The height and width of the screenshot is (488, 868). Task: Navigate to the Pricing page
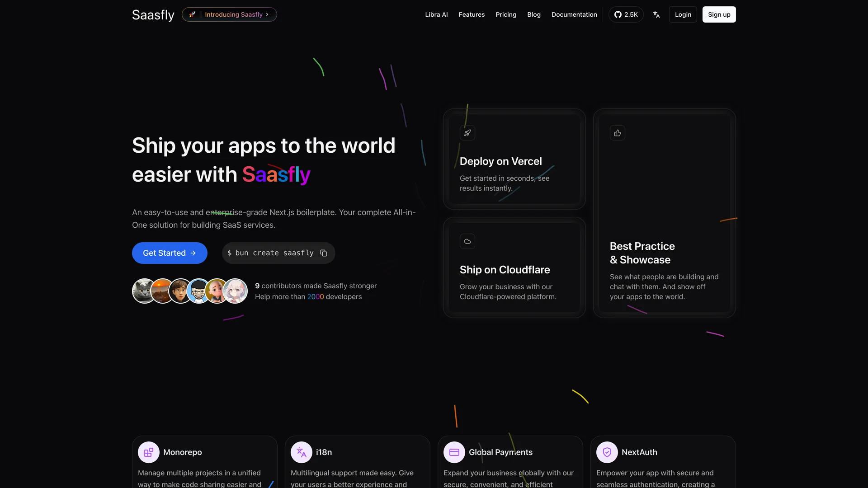click(x=506, y=14)
